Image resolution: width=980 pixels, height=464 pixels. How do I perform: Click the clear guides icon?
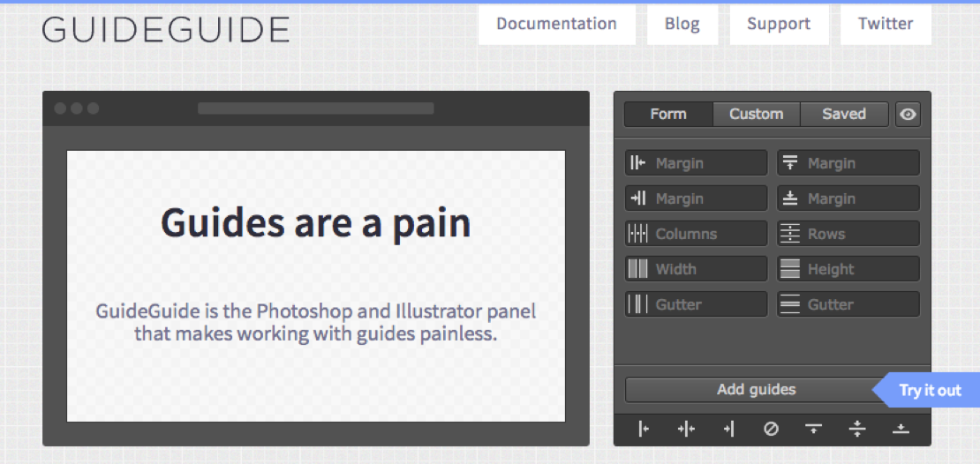pyautogui.click(x=772, y=429)
